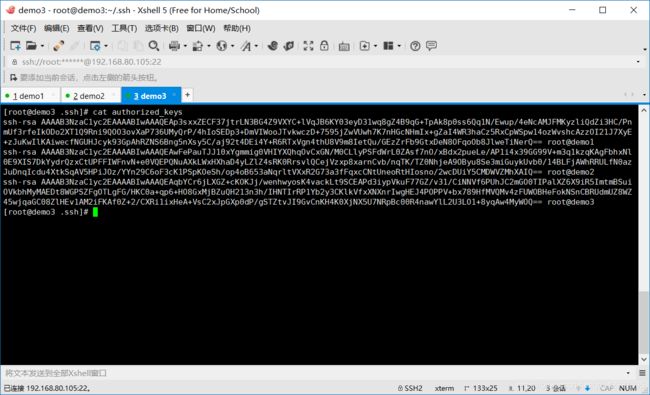Click the Font icon
Screen dimensions: 650x395
(246, 46)
